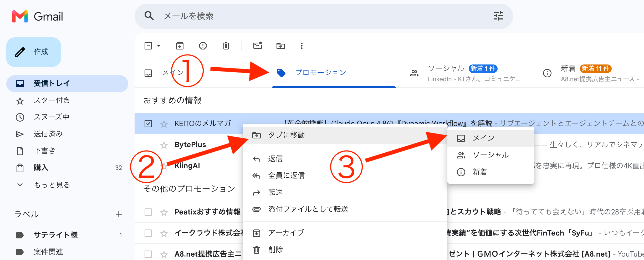Viewport: 644px width, 260px height.
Task: Click the その他のプロモーション section heading
Action: click(x=189, y=189)
